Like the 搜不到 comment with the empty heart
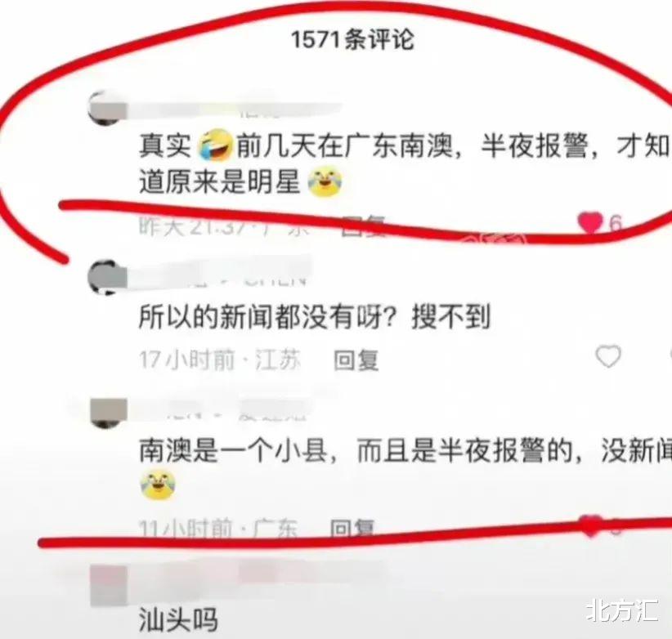The height and width of the screenshot is (639, 672). [608, 356]
